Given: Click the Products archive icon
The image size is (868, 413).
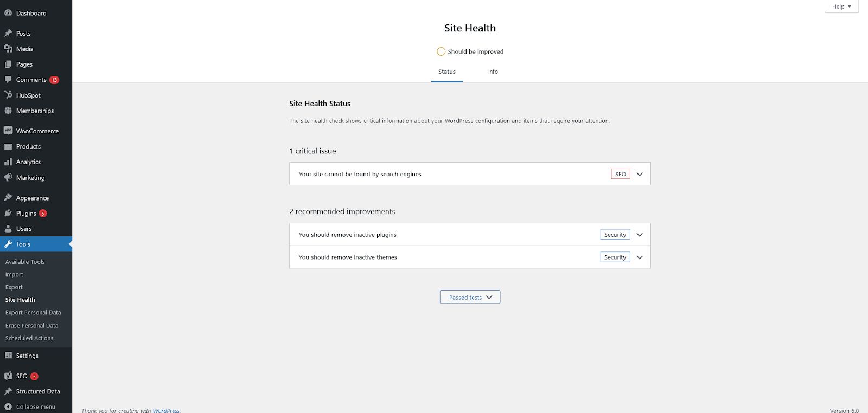Looking at the screenshot, I should coord(8,146).
